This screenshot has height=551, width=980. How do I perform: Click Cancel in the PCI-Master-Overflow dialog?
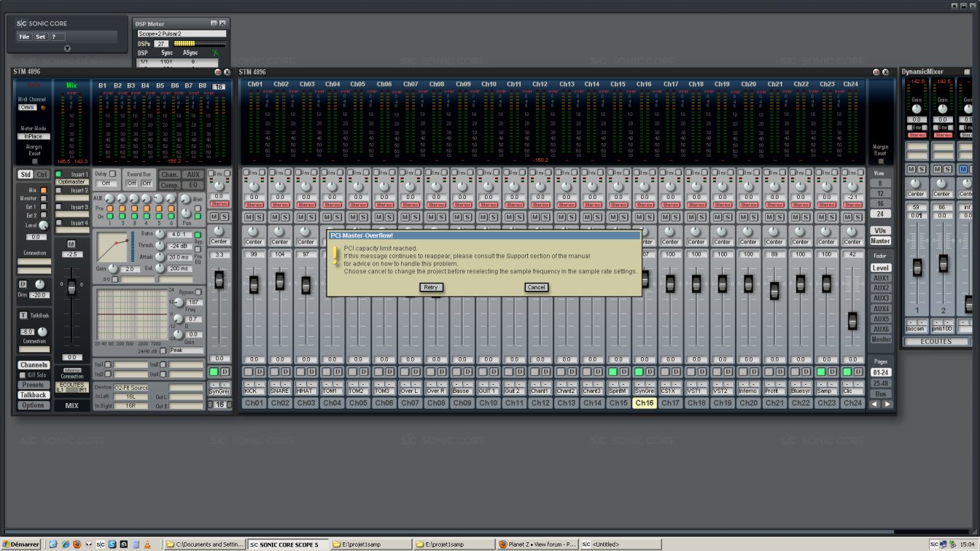point(536,287)
